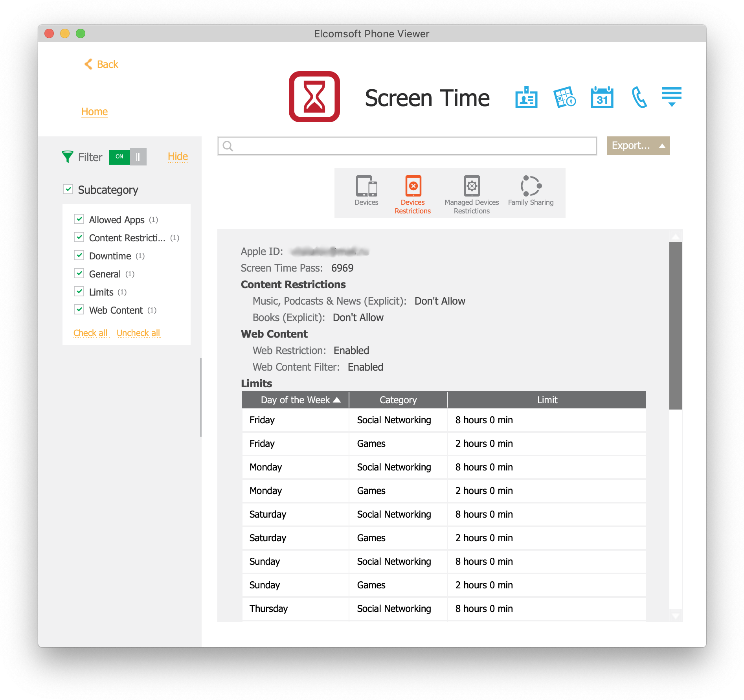Select the Monday Social Networking row
This screenshot has width=744, height=700.
tap(444, 467)
